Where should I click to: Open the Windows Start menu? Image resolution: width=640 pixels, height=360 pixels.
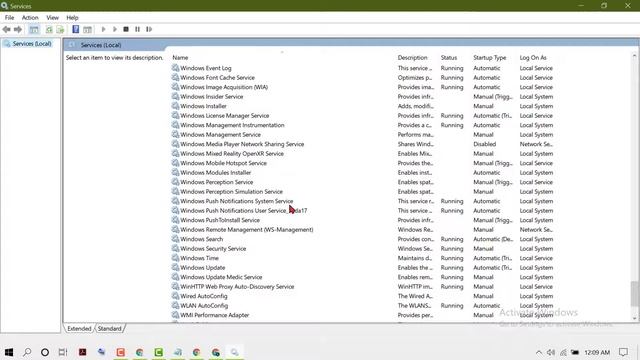pos(9,352)
